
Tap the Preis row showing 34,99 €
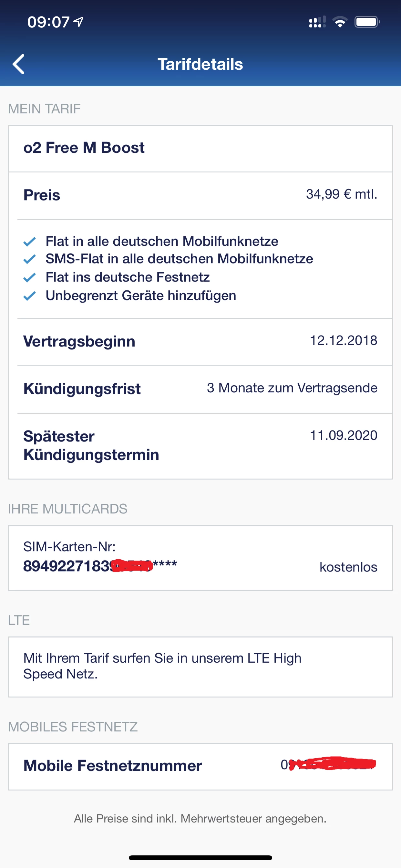tap(200, 195)
